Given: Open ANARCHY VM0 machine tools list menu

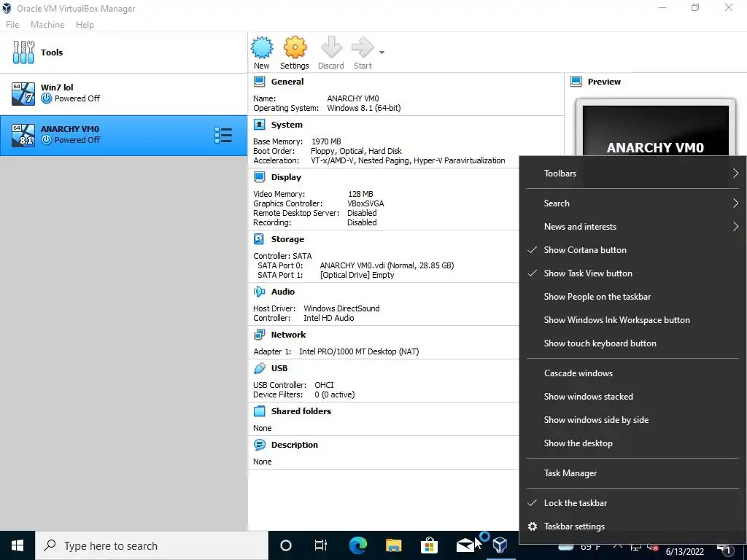Looking at the screenshot, I should click(x=223, y=135).
